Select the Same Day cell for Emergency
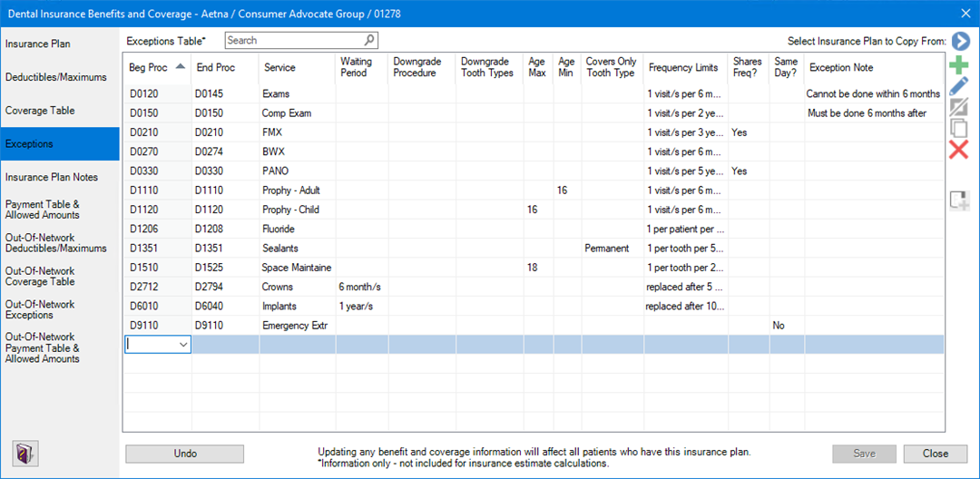The image size is (980, 479). pyautogui.click(x=786, y=326)
